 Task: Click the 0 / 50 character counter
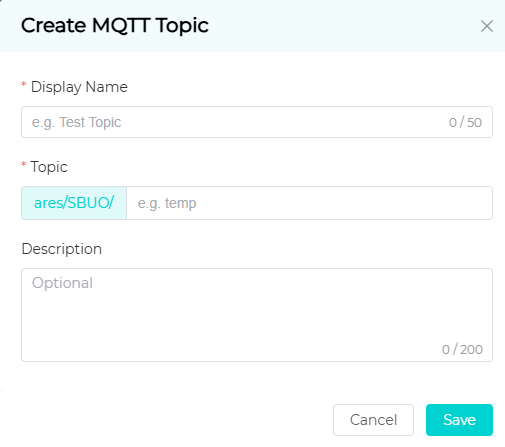(x=465, y=123)
